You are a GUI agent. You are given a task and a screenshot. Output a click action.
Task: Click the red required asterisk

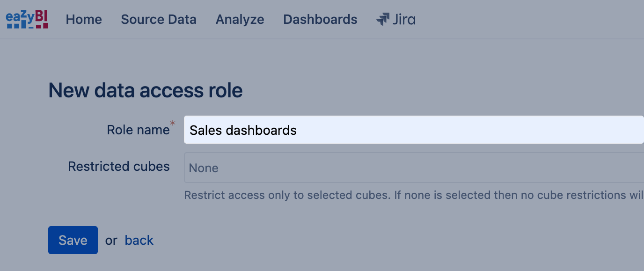[x=173, y=124]
